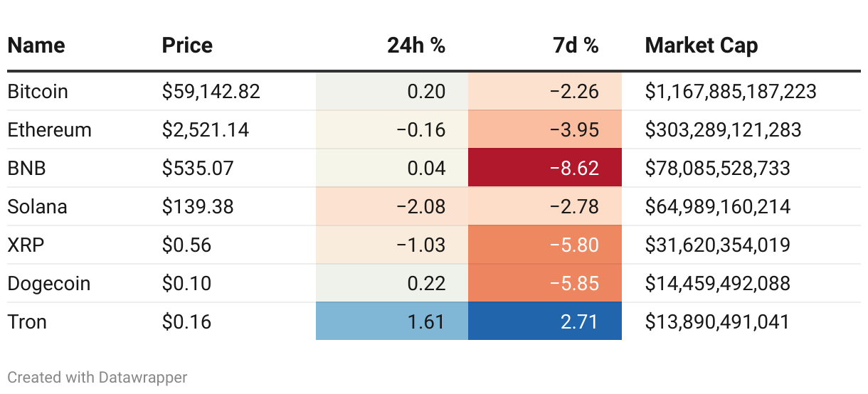Select the Ethereum name cell
Image resolution: width=868 pixels, height=394 pixels.
point(50,129)
